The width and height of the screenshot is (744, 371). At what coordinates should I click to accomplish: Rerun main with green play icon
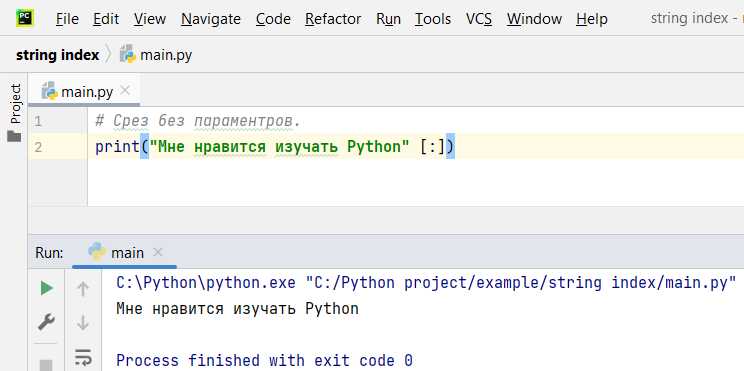click(46, 288)
